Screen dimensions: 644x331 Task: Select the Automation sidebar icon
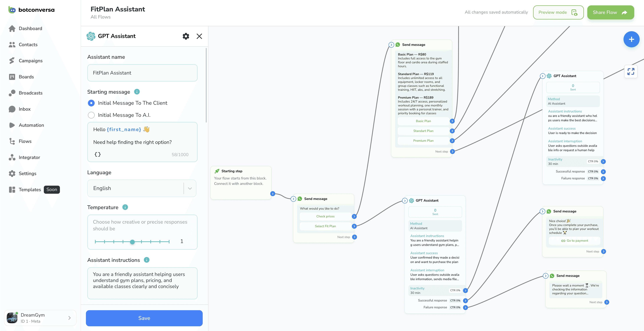coord(12,125)
